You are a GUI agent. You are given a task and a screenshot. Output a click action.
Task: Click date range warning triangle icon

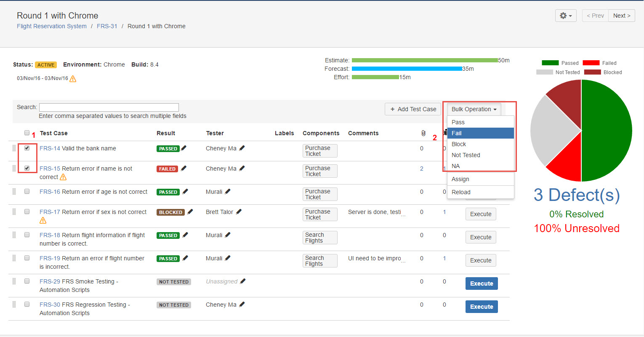click(x=73, y=79)
